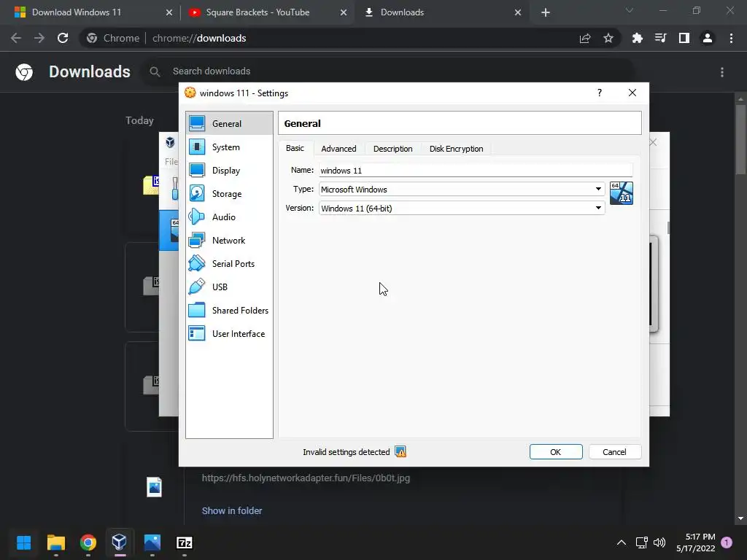Open the settings dialog help question mark
Image resolution: width=747 pixels, height=560 pixels.
coord(600,93)
